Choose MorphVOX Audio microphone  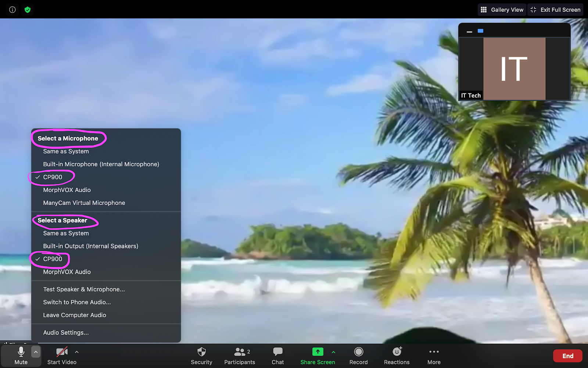coord(106,190)
